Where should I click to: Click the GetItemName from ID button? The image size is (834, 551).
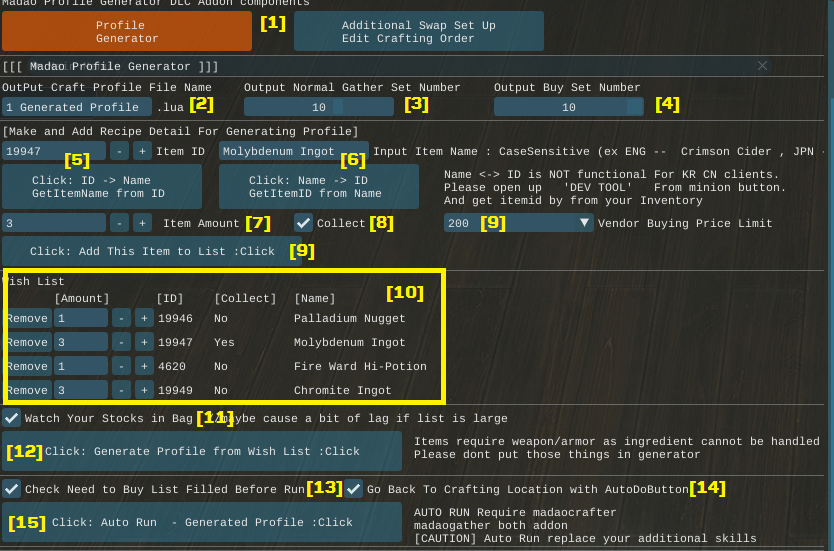102,187
